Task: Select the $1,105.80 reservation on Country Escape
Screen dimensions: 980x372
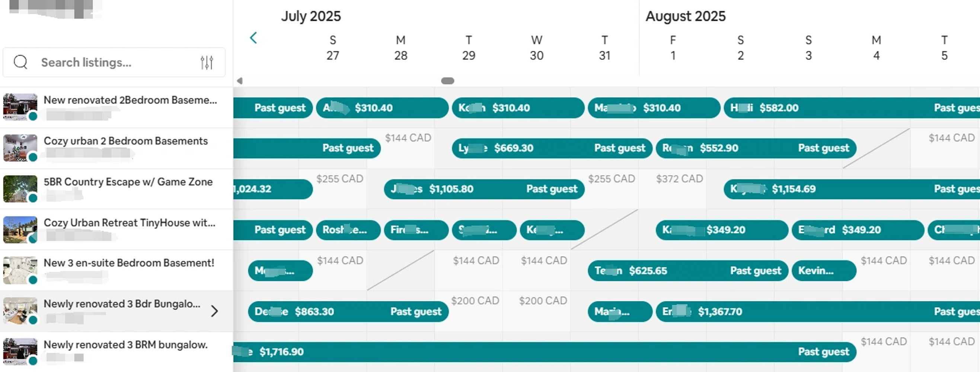Action: (484, 189)
